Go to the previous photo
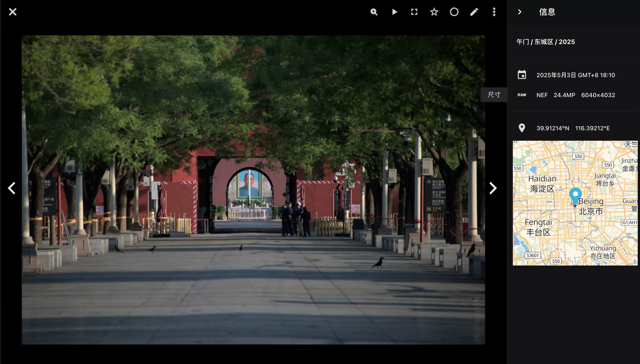Screen dimensions: 640x364 tap(12, 188)
